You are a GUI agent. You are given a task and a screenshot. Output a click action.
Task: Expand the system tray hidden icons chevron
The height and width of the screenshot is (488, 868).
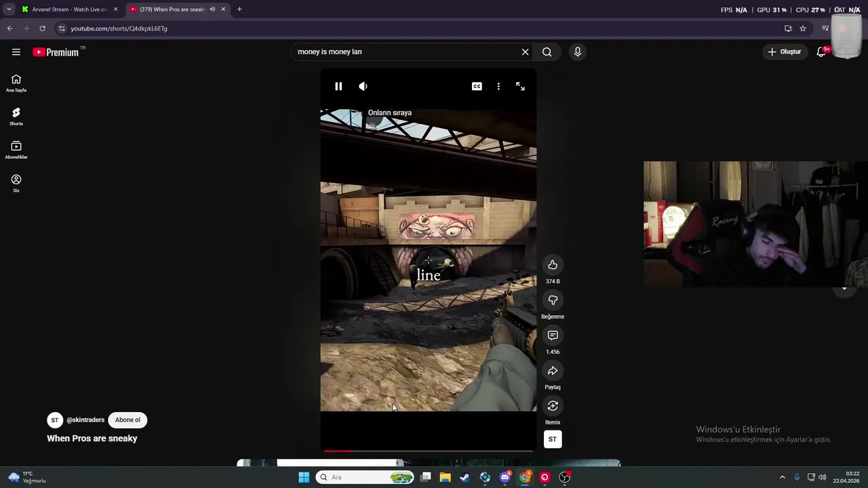[782, 477]
